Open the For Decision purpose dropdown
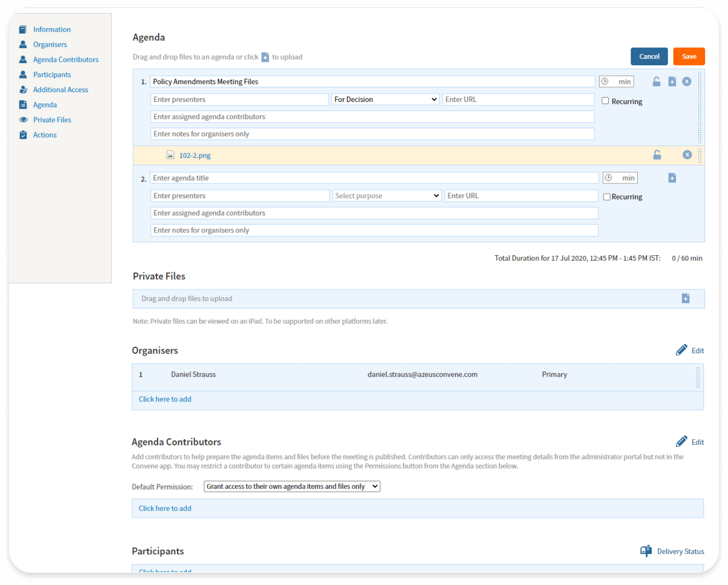The width and height of the screenshot is (728, 585). tap(385, 99)
